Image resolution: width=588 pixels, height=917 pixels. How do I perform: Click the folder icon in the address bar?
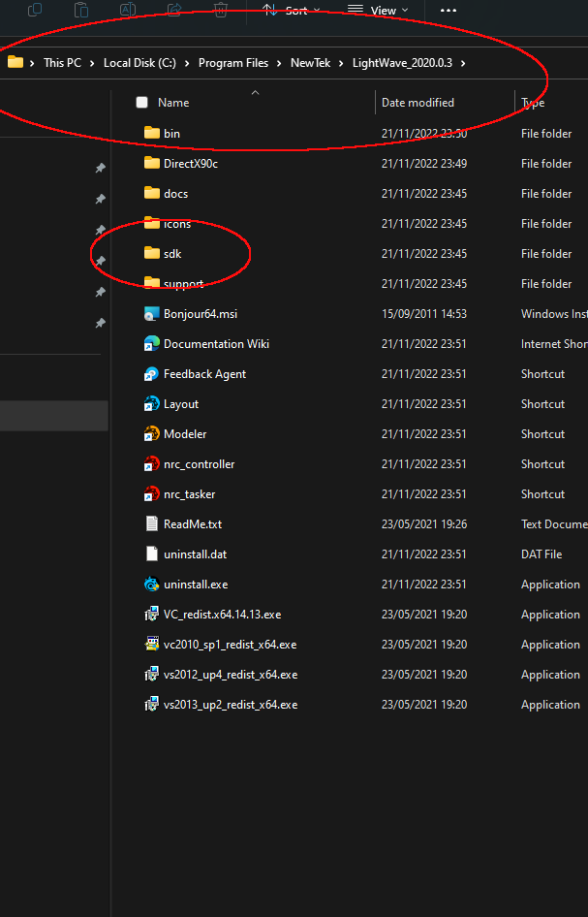pos(15,62)
